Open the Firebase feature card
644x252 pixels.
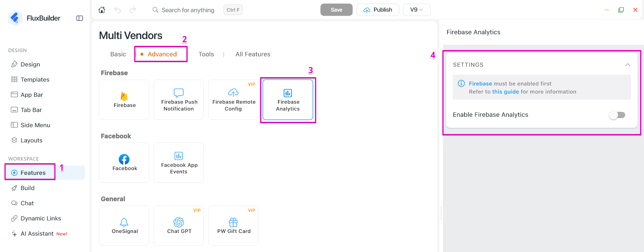pyautogui.click(x=124, y=99)
